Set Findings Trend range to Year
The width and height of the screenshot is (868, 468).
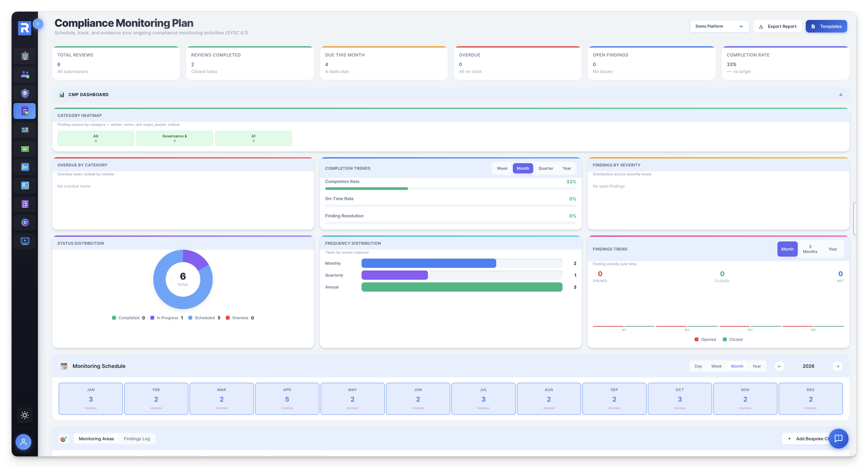point(832,249)
